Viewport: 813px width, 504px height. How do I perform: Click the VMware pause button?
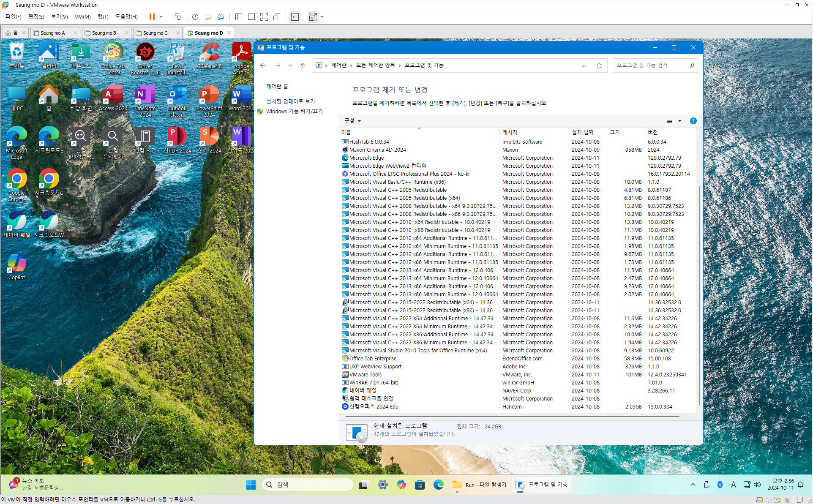pyautogui.click(x=152, y=17)
